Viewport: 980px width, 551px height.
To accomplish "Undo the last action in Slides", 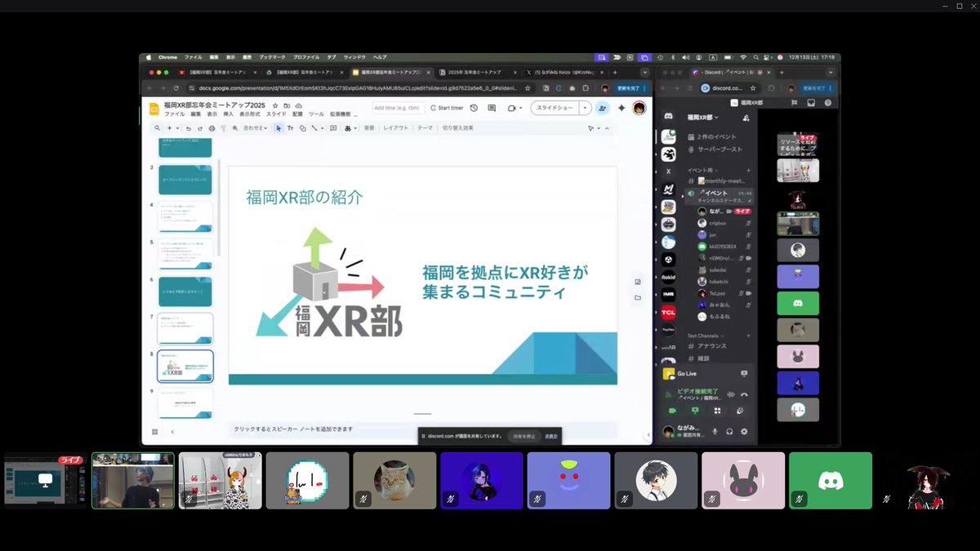I will click(x=189, y=128).
